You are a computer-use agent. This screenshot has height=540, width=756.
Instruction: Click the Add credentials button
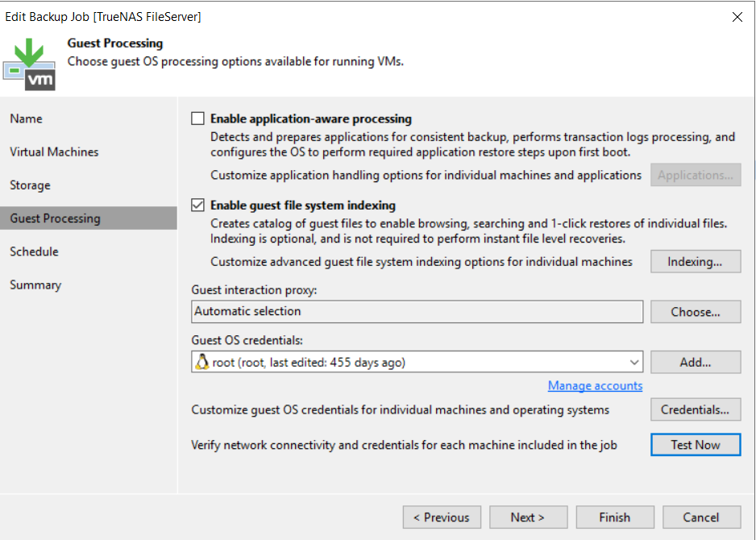696,362
